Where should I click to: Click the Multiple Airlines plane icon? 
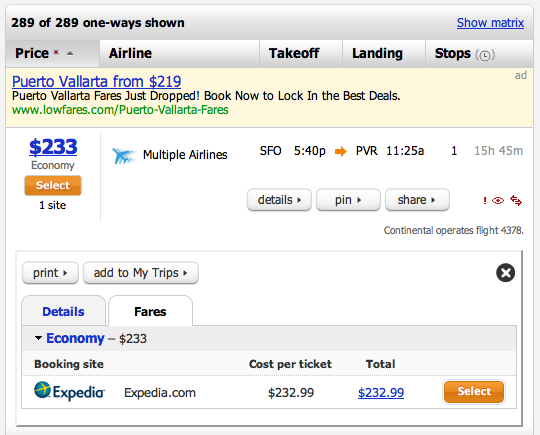click(x=124, y=155)
